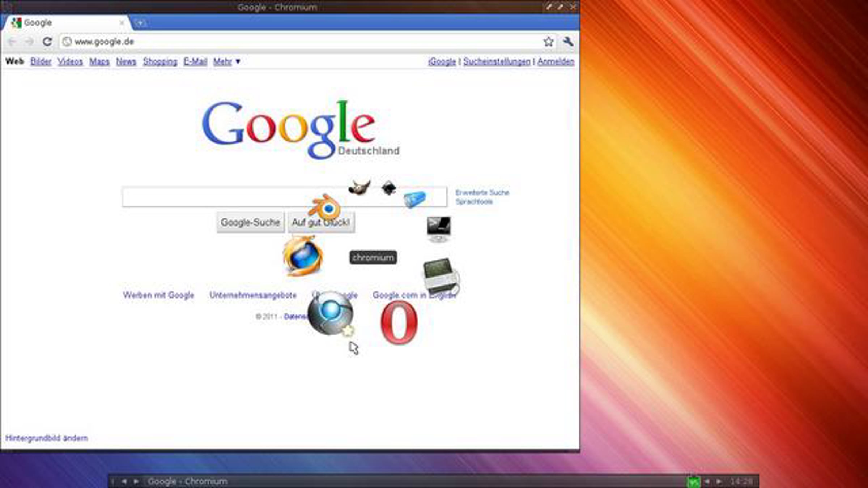868x488 pixels.
Task: Click the clock in the bottom panel
Action: (x=741, y=481)
